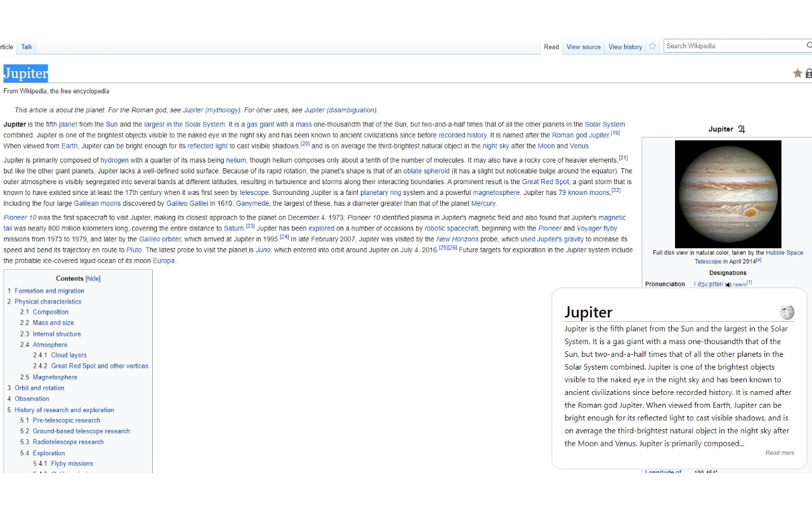Open the 79 known moons link
The image size is (812, 508).
[x=584, y=193]
